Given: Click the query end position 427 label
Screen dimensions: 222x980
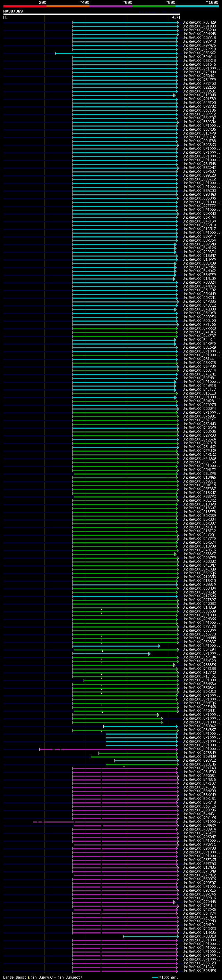Looking at the screenshot, I should coord(175,17).
